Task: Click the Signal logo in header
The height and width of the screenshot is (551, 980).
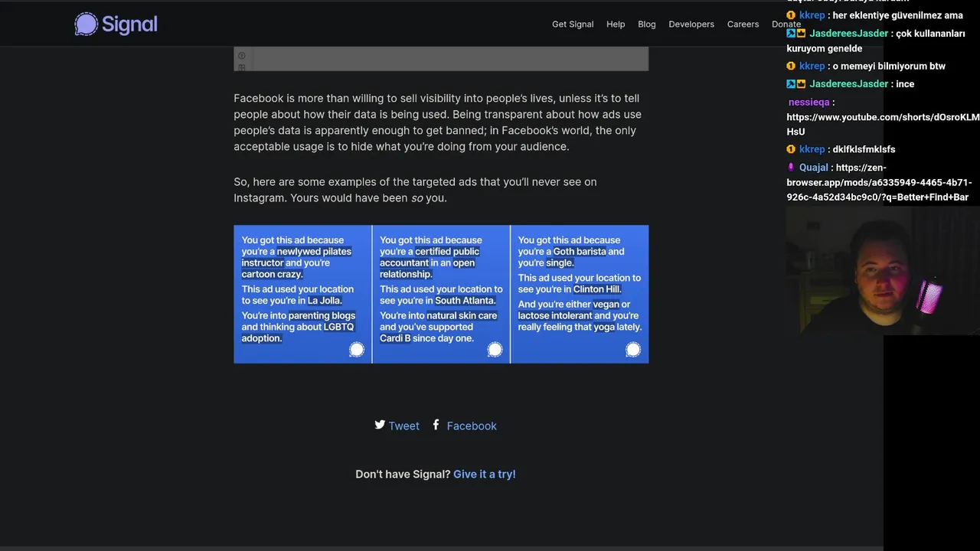Action: click(x=116, y=24)
